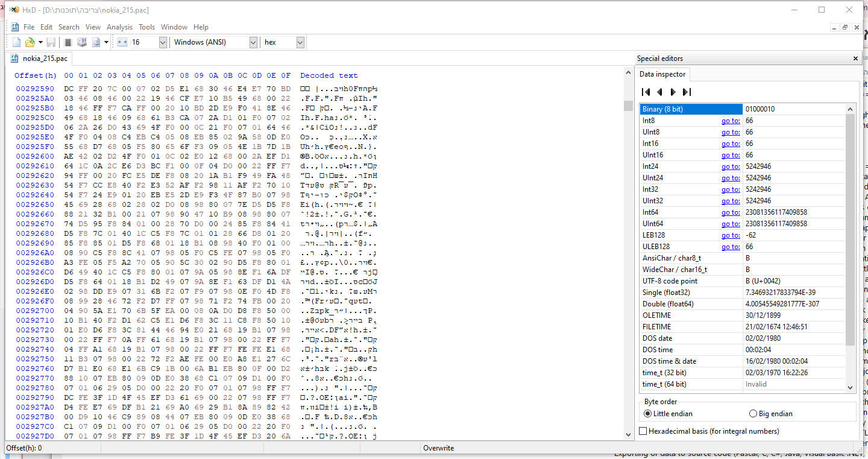
Task: Click the Single (float32) value field
Action: pos(794,293)
